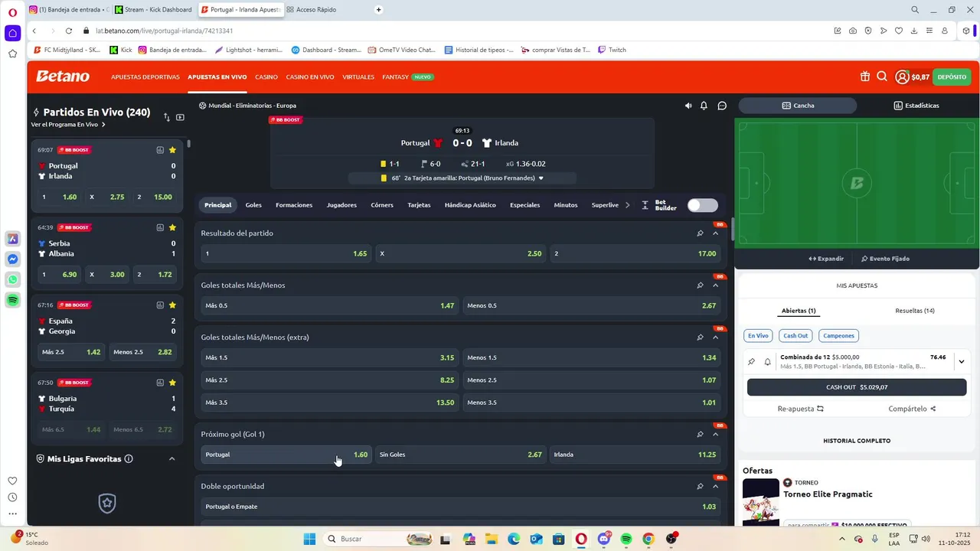Open info about Mis Ligas Favoritas
Viewport: 980px width, 551px height.
(x=129, y=459)
